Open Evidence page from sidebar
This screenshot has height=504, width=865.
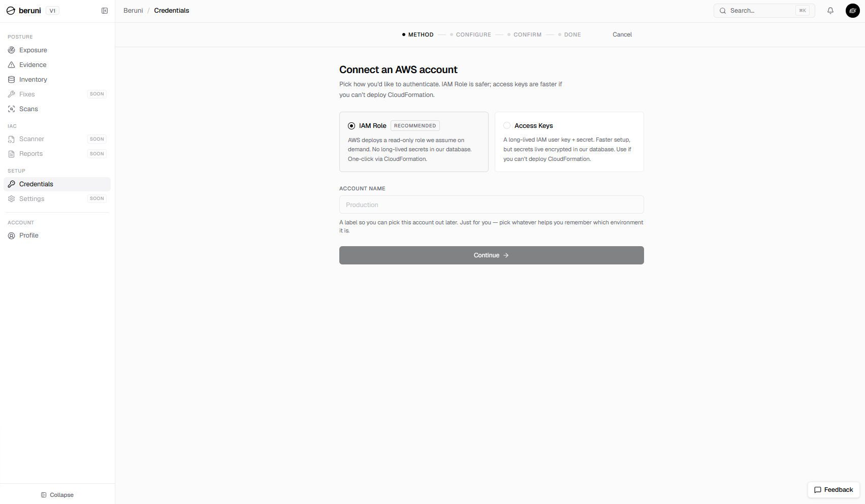click(x=57, y=65)
